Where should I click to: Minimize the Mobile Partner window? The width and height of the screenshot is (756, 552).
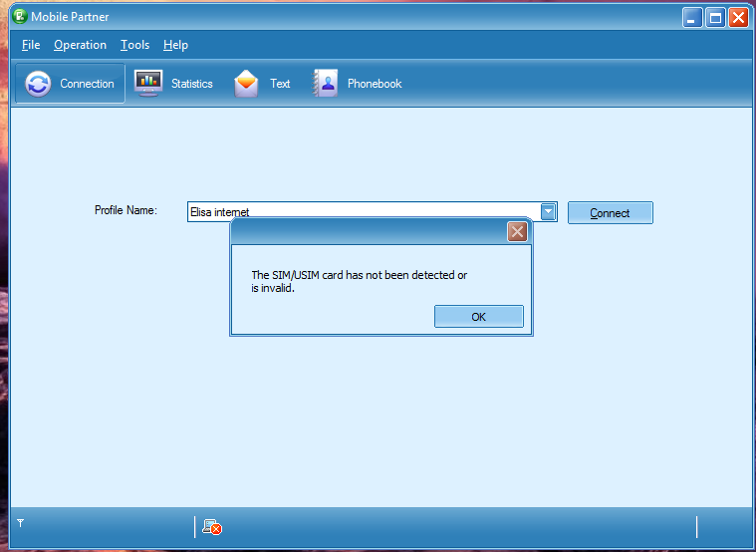[x=692, y=18]
